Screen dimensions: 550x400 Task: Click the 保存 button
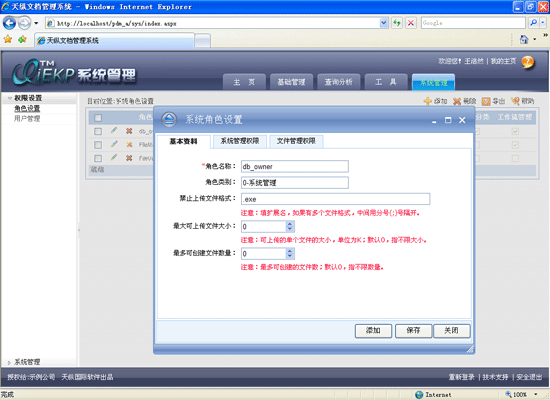click(x=413, y=331)
